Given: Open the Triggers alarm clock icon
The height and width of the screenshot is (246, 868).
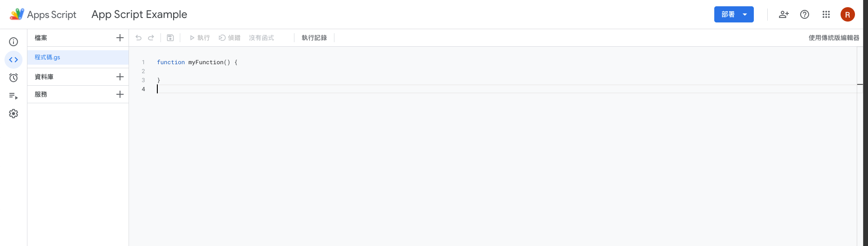Looking at the screenshot, I should 13,78.
